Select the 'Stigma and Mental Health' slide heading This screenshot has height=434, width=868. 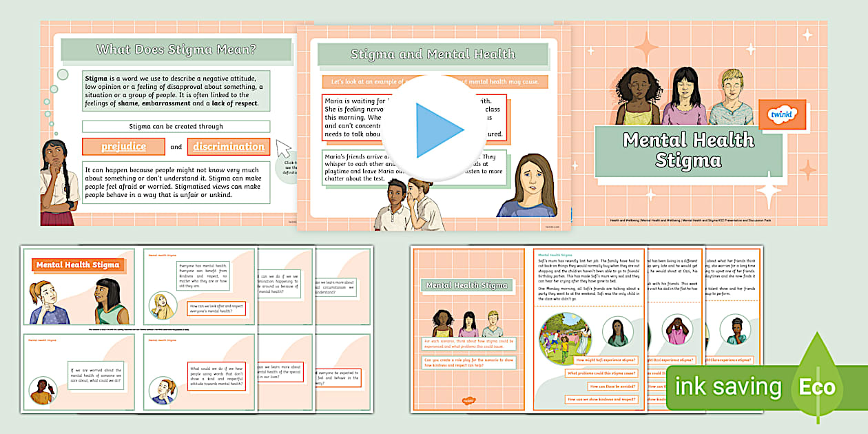433,53
